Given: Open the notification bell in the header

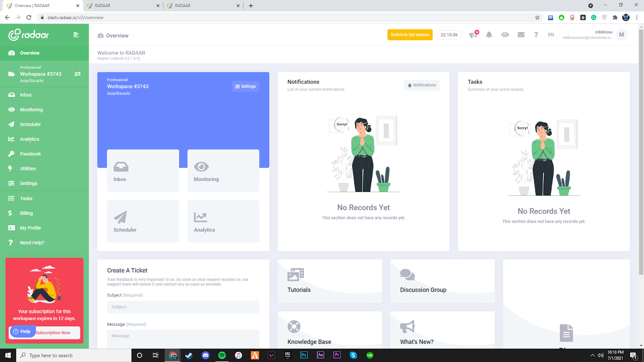Looking at the screenshot, I should 489,35.
